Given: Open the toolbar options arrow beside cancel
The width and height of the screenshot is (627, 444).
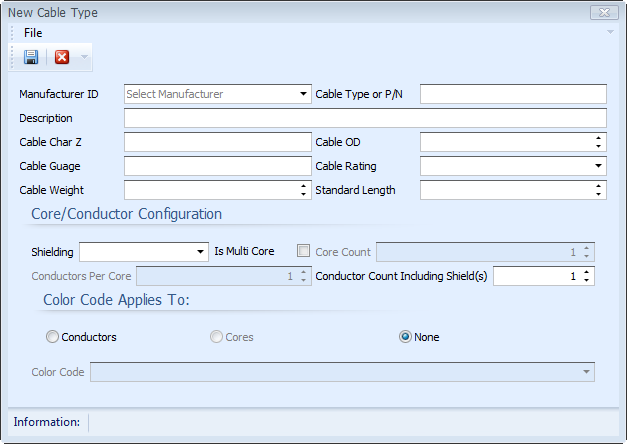Looking at the screenshot, I should (x=84, y=57).
